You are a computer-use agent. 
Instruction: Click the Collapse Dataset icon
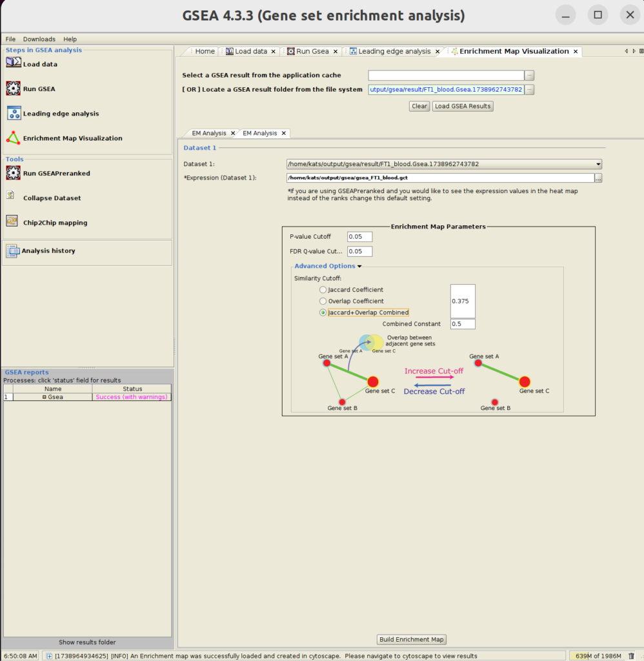(10, 195)
